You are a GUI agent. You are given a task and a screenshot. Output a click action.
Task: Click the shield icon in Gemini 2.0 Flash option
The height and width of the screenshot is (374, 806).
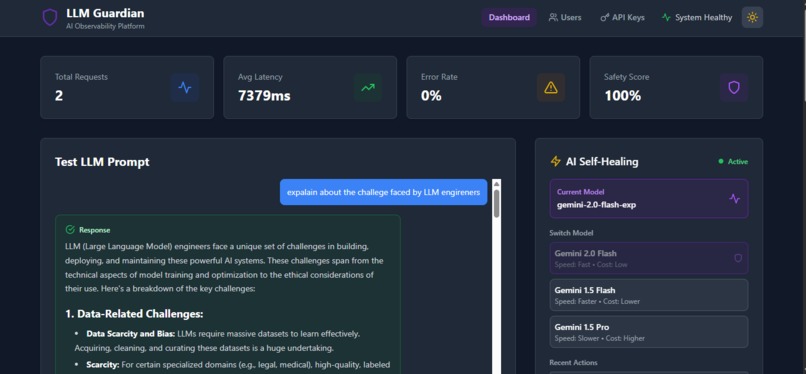pos(738,258)
